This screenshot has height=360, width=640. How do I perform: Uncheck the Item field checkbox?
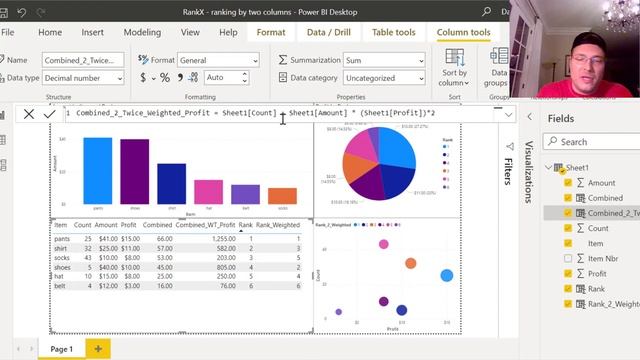(x=568, y=243)
